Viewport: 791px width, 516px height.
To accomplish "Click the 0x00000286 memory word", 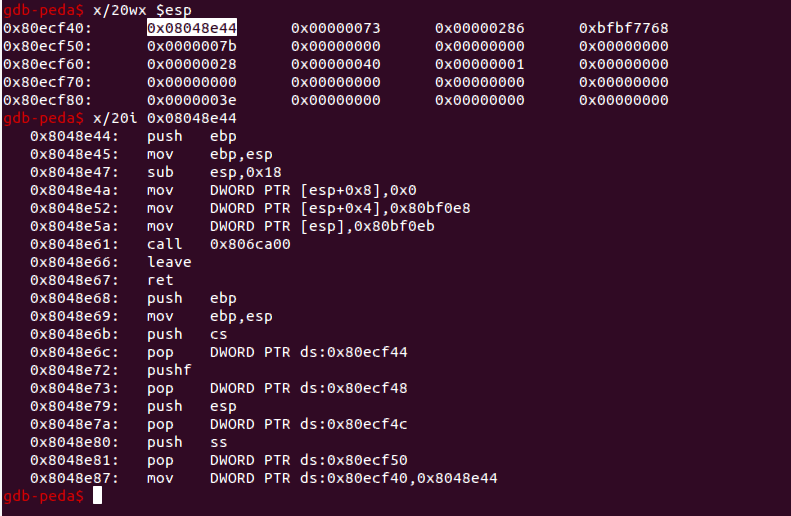I will click(480, 28).
